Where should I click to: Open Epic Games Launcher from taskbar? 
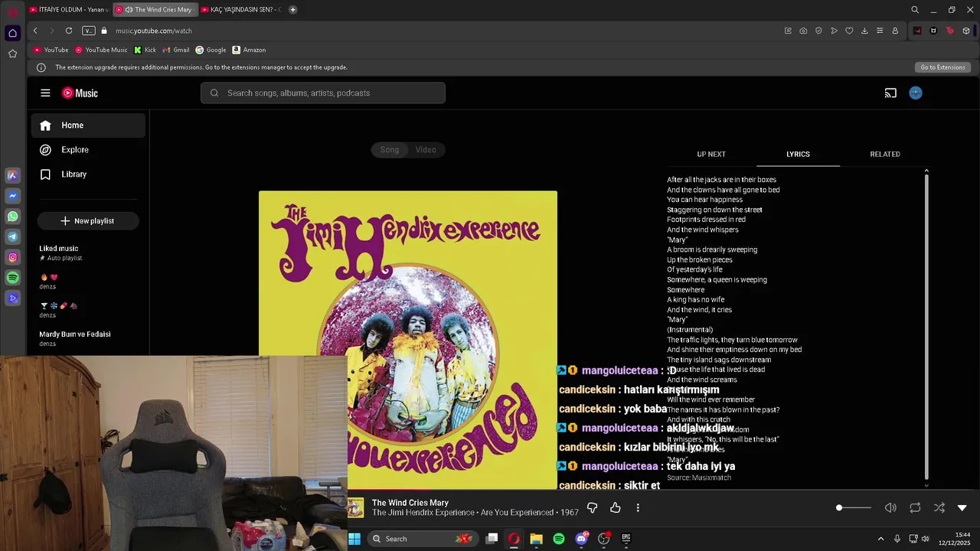coord(626,539)
